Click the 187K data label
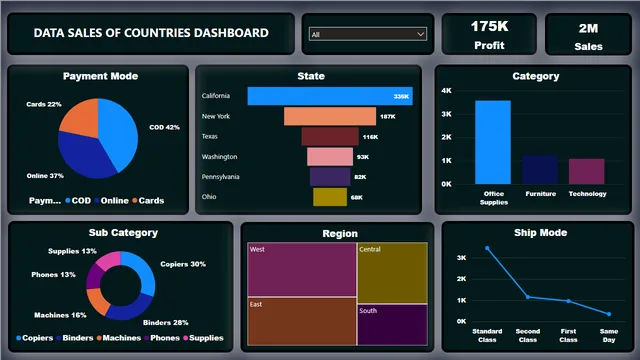This screenshot has width=640, height=360. [x=388, y=117]
